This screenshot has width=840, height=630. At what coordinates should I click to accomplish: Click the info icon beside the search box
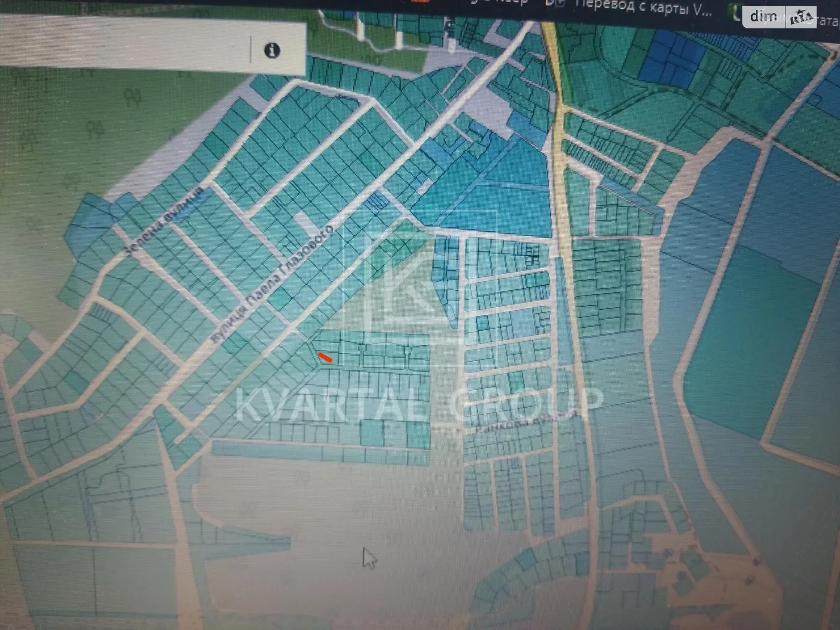tap(272, 51)
